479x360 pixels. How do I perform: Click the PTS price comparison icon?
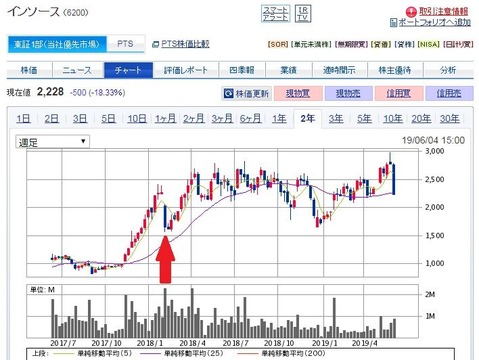pos(155,44)
